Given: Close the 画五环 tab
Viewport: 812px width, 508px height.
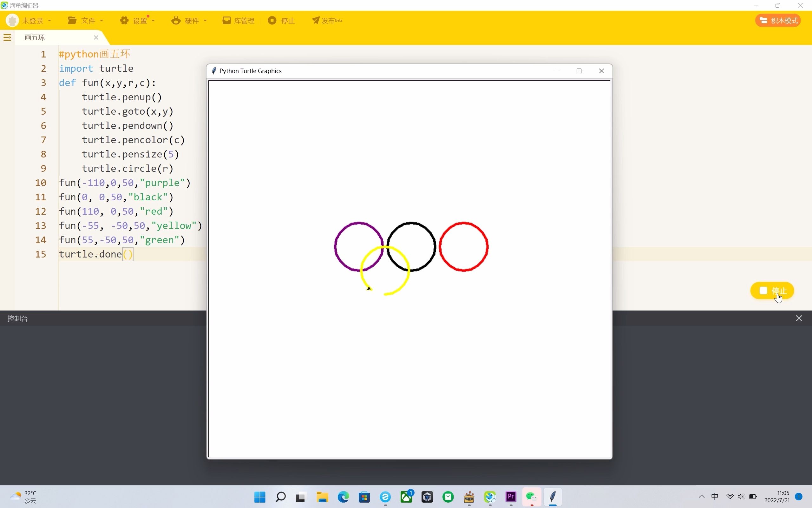Looking at the screenshot, I should point(96,37).
